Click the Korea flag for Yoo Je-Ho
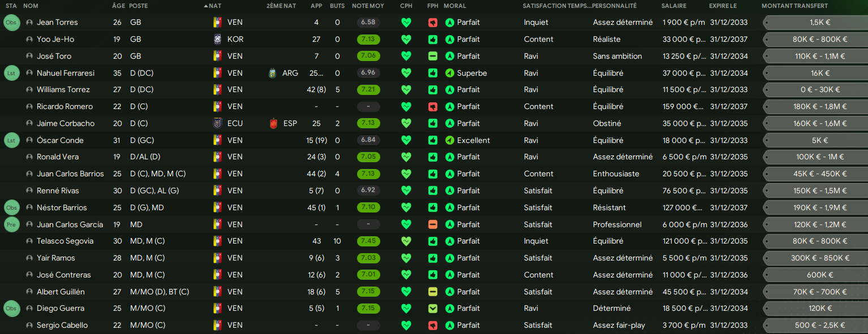This screenshot has height=334, width=868. [217, 40]
